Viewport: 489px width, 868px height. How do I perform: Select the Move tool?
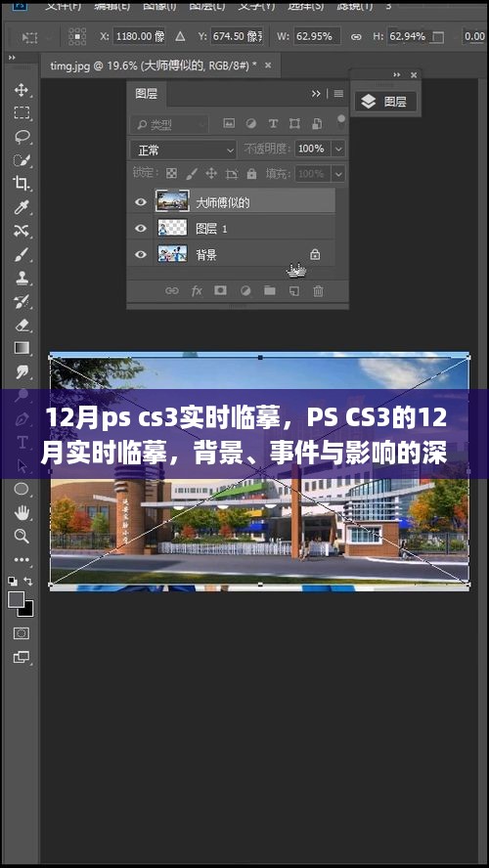point(22,90)
